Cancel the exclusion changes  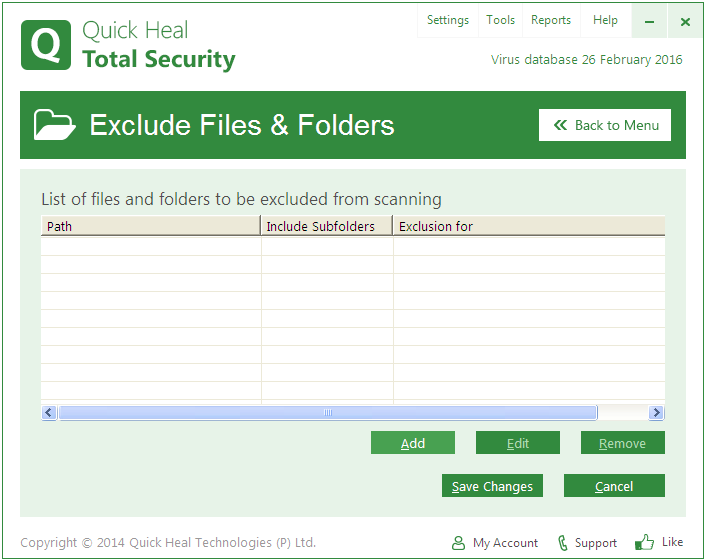pos(614,486)
